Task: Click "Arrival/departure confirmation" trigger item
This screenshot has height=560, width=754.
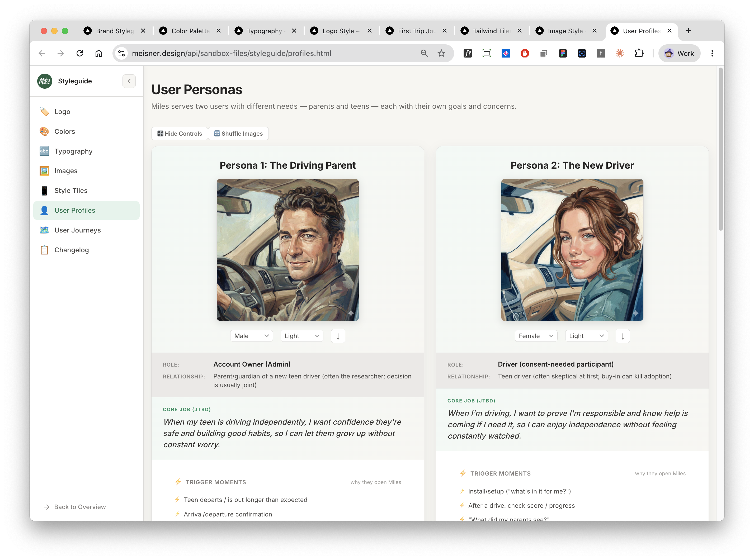Action: (228, 514)
